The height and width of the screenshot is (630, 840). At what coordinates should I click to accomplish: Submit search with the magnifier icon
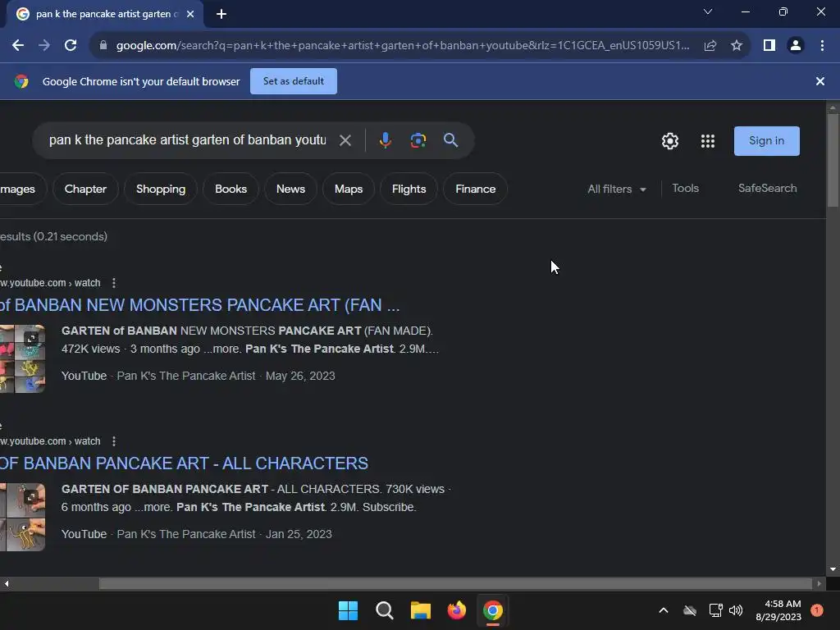pos(451,140)
